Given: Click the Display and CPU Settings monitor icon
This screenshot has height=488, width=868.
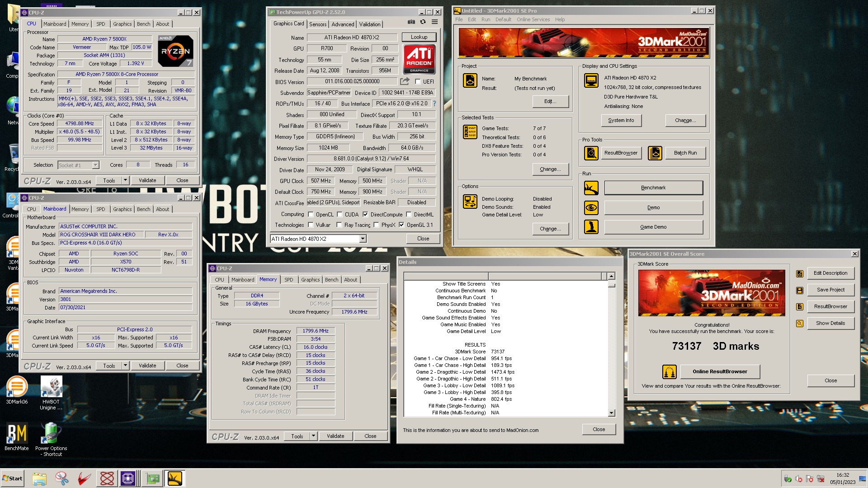Looking at the screenshot, I should point(591,81).
